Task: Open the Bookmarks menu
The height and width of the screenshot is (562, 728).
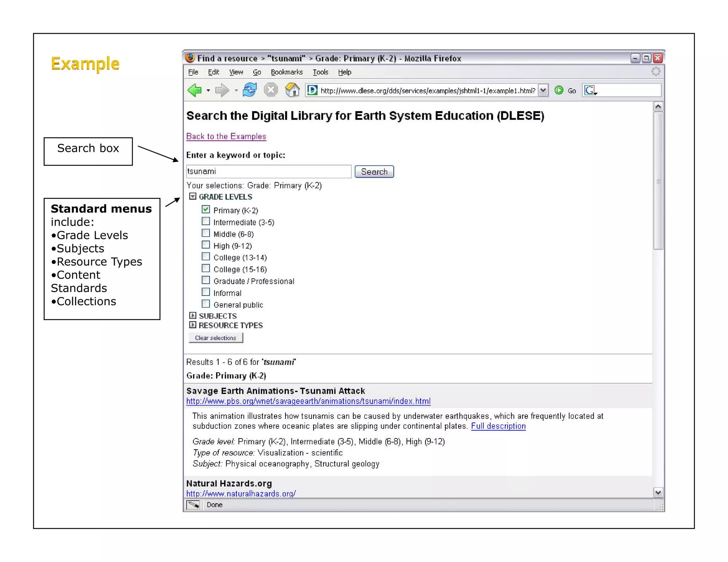Action: [x=287, y=72]
